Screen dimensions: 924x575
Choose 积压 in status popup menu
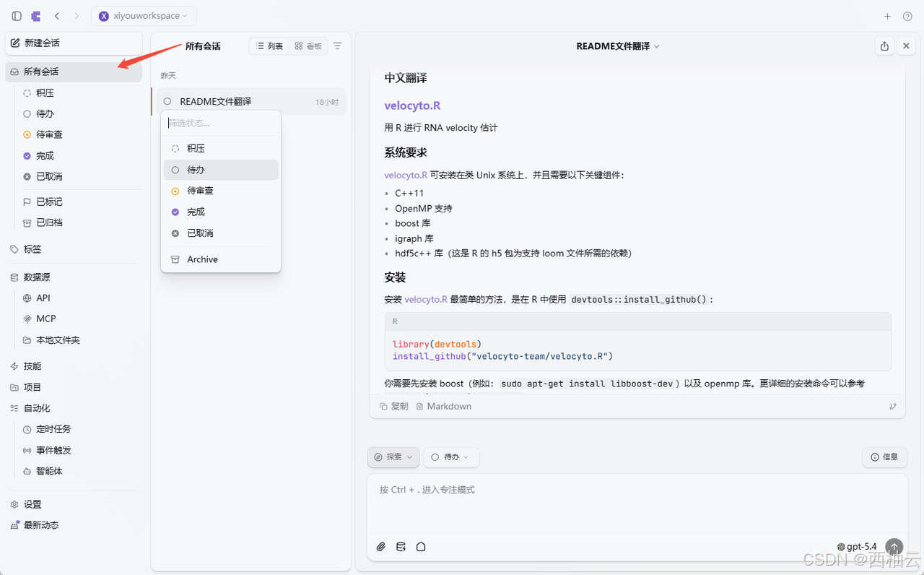(x=221, y=148)
